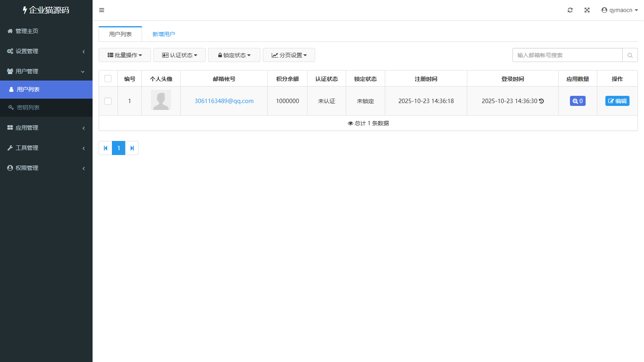Click the fullscreen expand icon
Image resolution: width=644 pixels, height=362 pixels.
pyautogui.click(x=587, y=10)
